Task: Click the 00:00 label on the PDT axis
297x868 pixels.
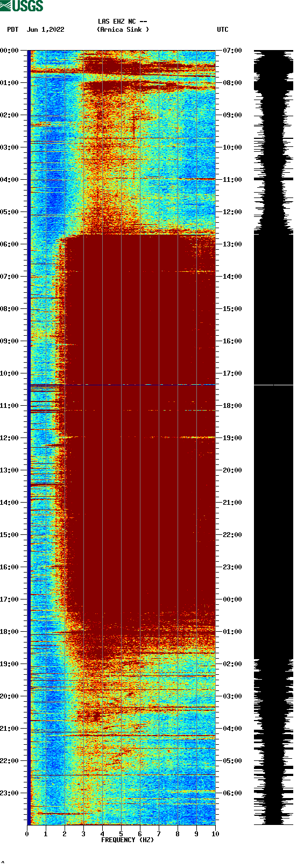Action: point(9,51)
